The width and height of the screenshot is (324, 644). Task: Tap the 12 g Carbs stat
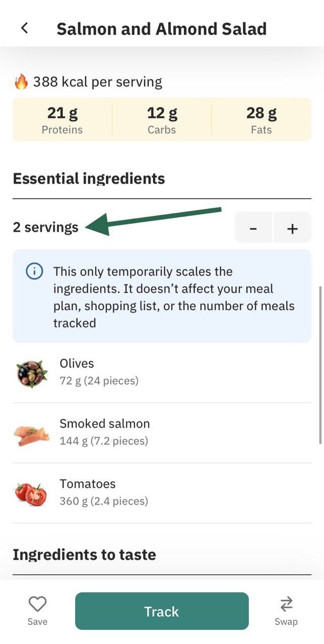(x=162, y=120)
